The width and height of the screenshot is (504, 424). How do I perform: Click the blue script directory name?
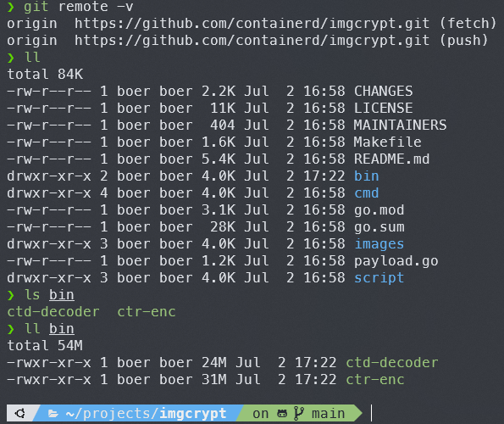(x=379, y=278)
